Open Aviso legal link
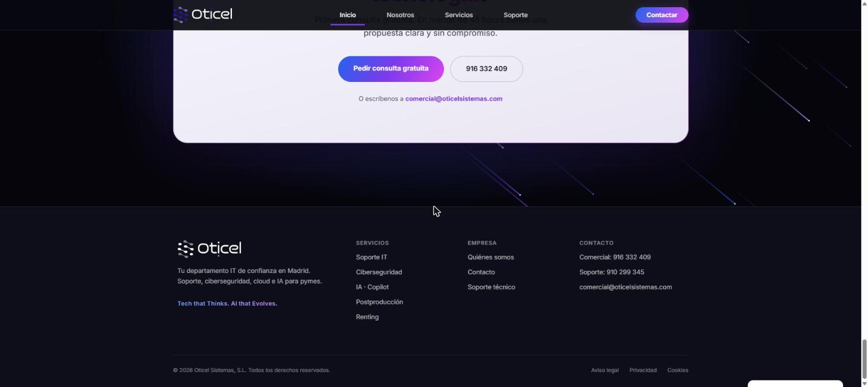The image size is (868, 387). pyautogui.click(x=604, y=370)
